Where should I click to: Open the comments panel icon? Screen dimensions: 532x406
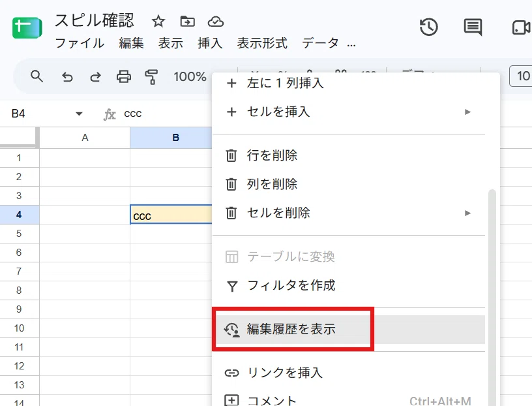click(473, 27)
